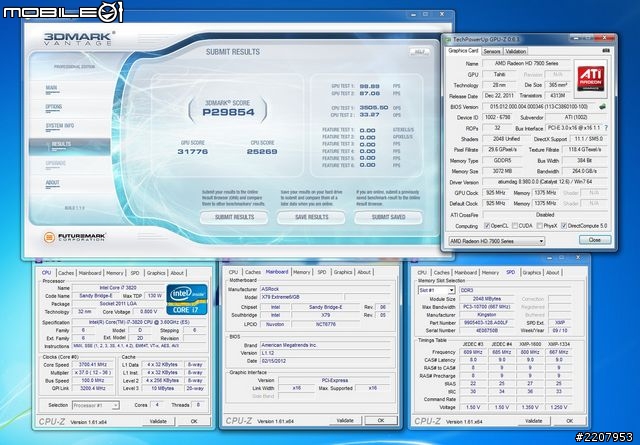Open System Info in 3DMark Vantage sidebar

coord(60,126)
